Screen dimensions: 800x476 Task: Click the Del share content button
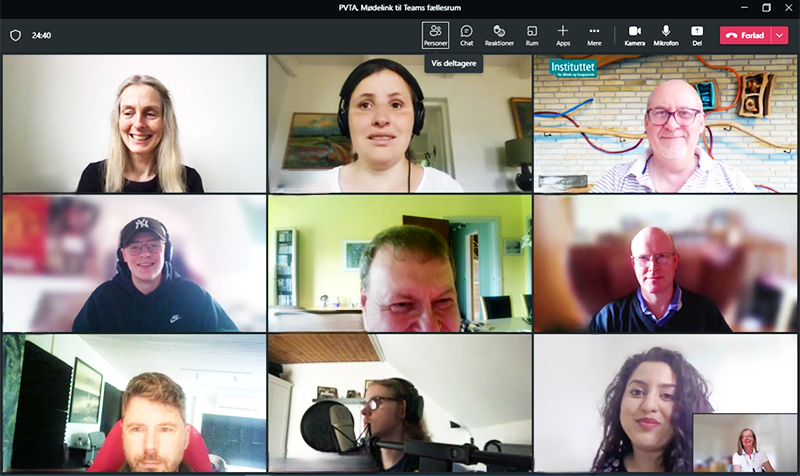[697, 35]
